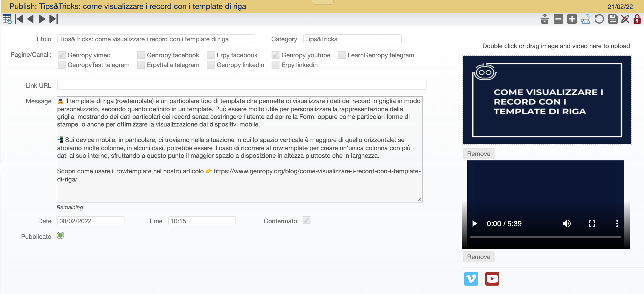
Task: Toggle ErpyItalia telegram checkbox
Action: coord(141,65)
